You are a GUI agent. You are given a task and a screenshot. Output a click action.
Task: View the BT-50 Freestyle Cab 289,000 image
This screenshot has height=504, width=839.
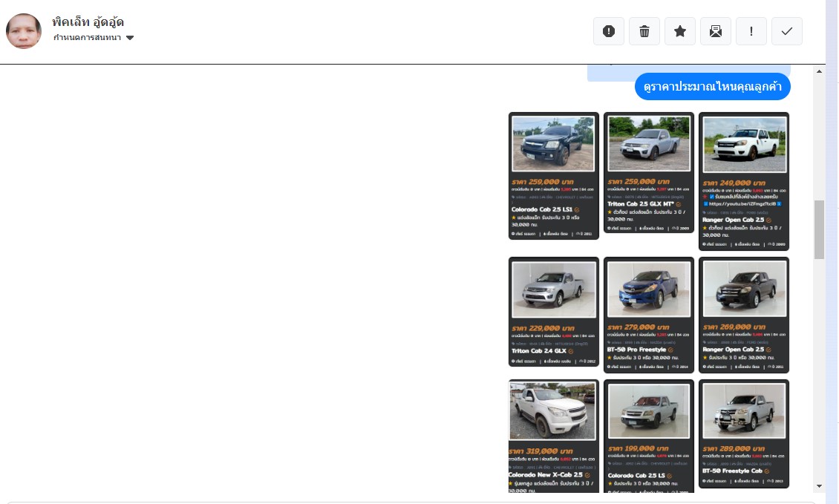744,433
